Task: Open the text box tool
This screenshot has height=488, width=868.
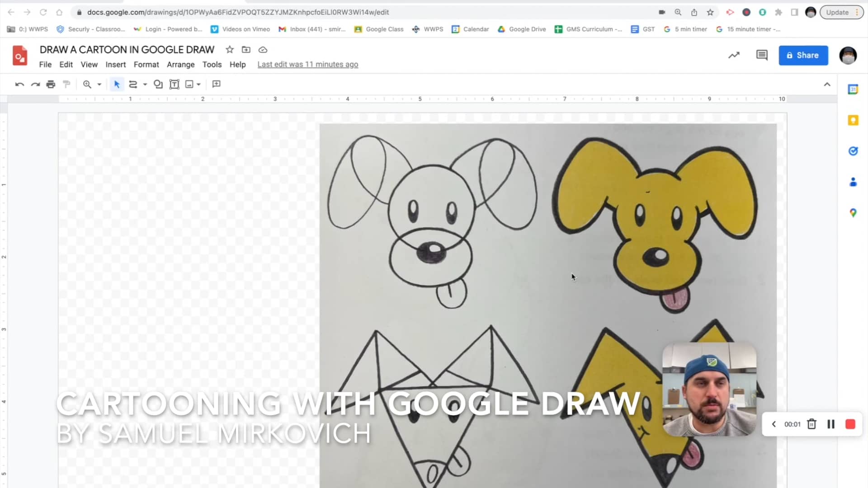Action: 174,84
